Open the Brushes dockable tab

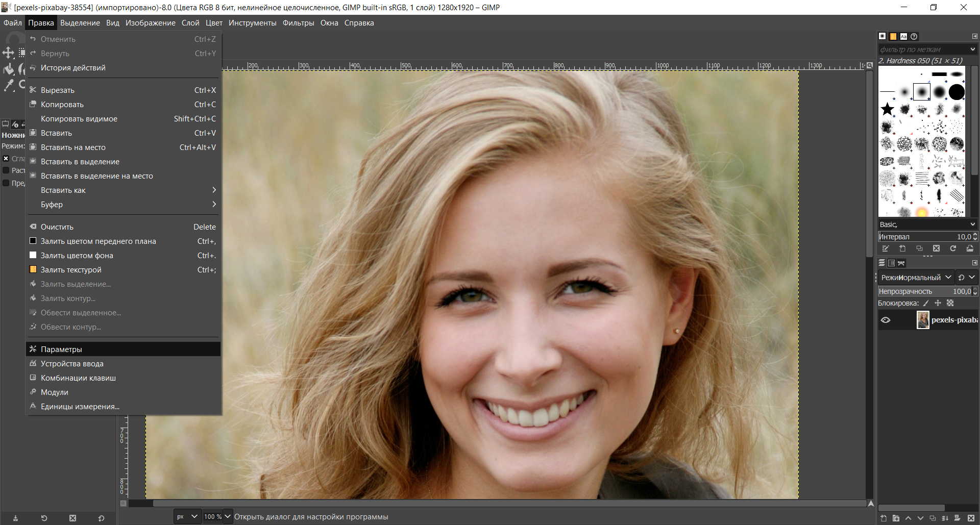[882, 36]
